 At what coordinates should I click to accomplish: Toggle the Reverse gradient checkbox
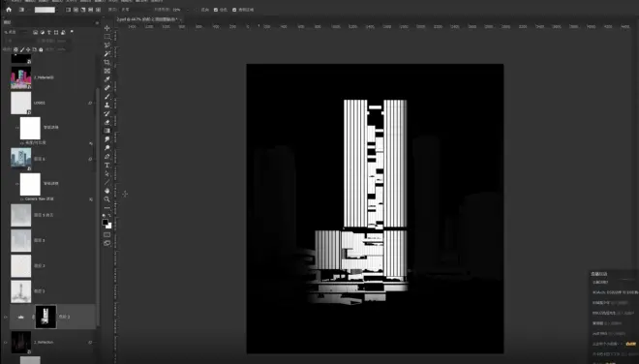coord(196,10)
